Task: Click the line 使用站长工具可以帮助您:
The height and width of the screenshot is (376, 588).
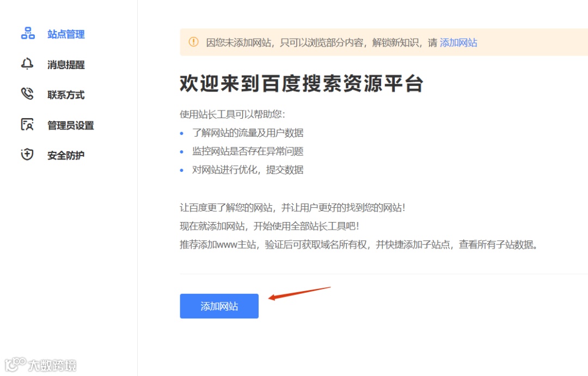Action: (x=232, y=114)
